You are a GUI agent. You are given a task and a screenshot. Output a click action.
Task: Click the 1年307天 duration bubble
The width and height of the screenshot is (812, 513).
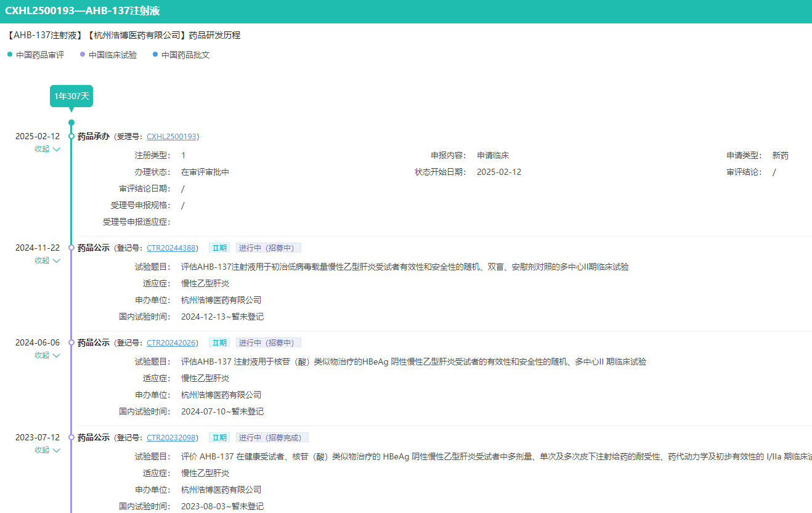point(71,96)
